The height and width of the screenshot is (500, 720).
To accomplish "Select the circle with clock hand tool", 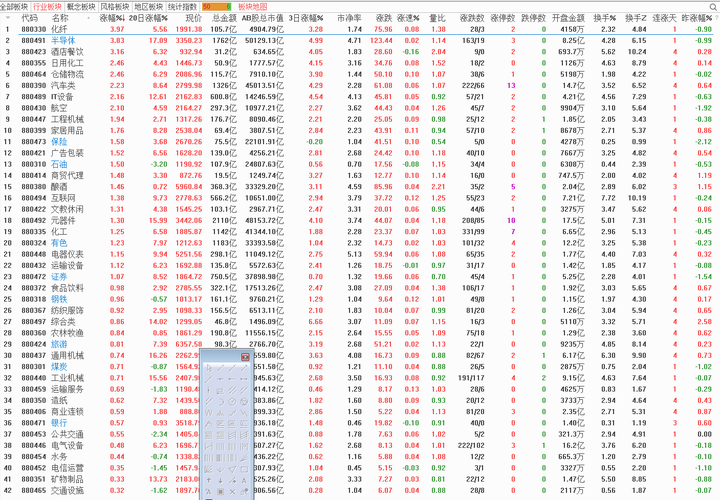I will 232,402.
